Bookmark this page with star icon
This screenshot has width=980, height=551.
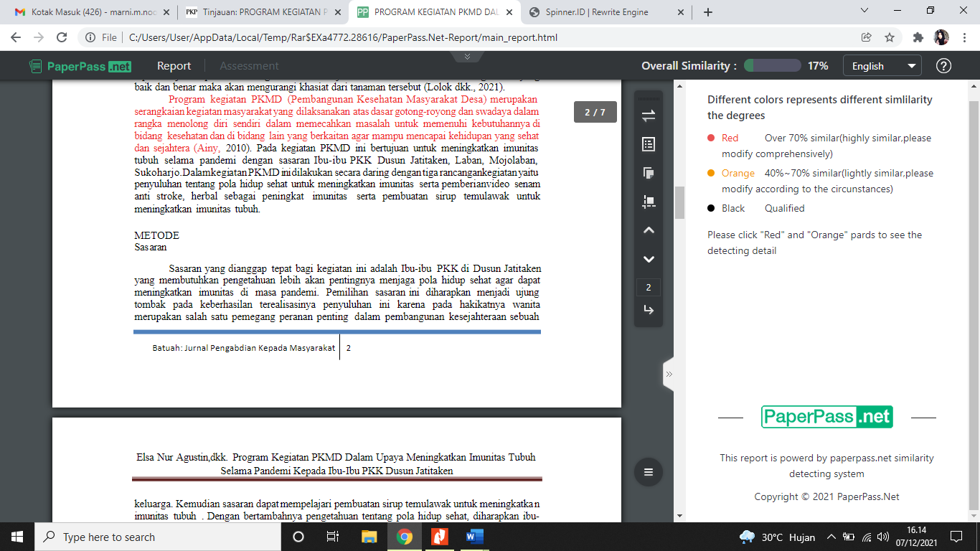click(890, 37)
